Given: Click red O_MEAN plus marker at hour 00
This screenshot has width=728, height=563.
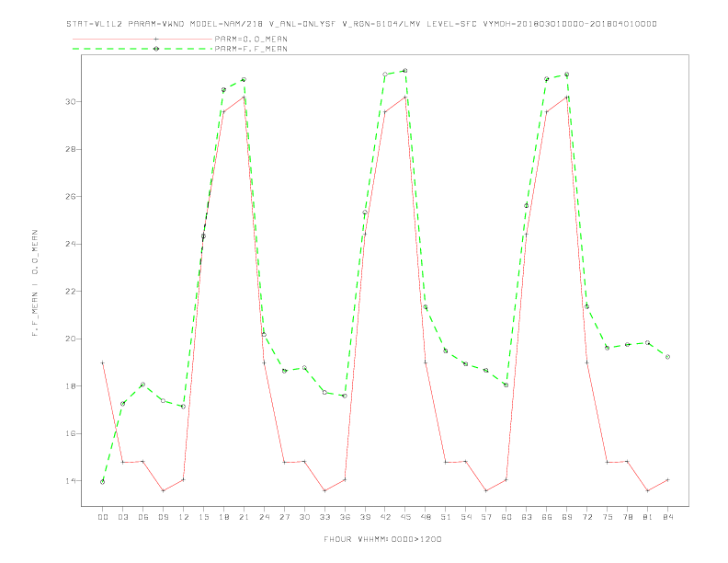Looking at the screenshot, I should click(x=103, y=362).
